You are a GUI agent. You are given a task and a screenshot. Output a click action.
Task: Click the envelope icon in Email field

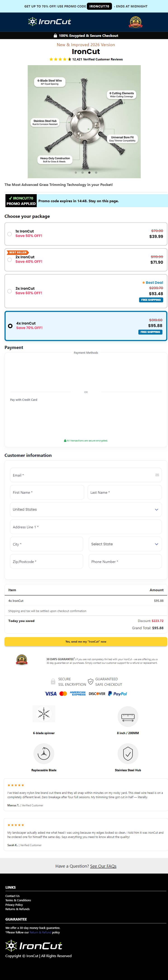coord(157,475)
